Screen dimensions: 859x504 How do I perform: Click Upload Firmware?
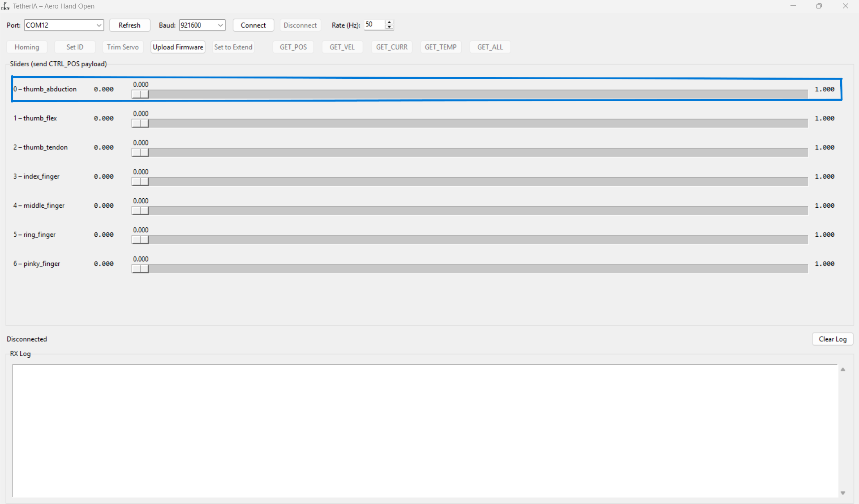pyautogui.click(x=177, y=47)
